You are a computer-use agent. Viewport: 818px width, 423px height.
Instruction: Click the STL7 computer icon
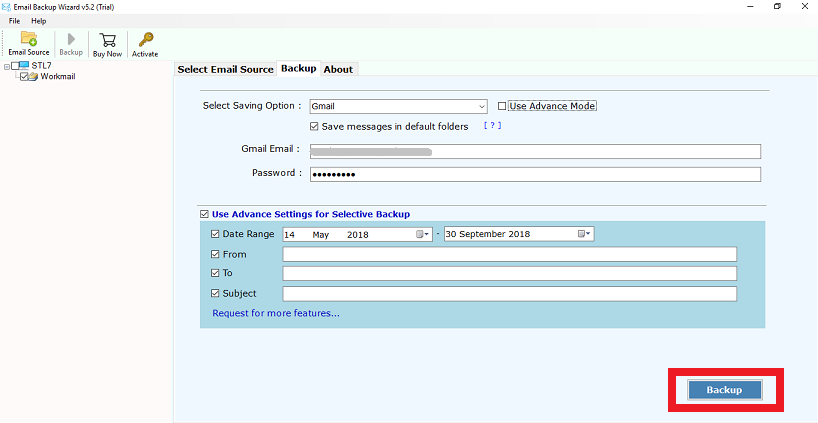tap(23, 66)
